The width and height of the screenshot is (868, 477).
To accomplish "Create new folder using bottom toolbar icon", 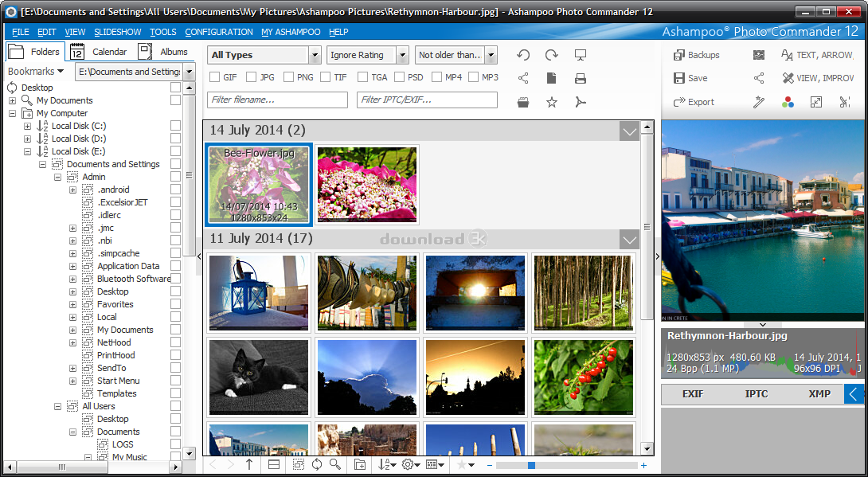I will pyautogui.click(x=360, y=465).
